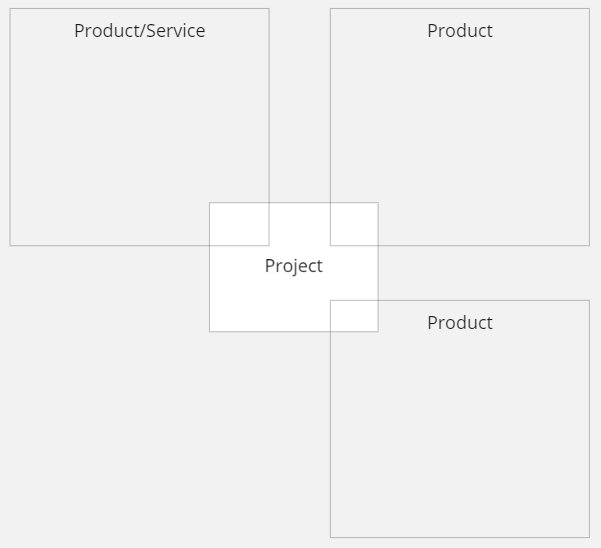Click the word "Service" in Product/Service label

pyautogui.click(x=177, y=31)
